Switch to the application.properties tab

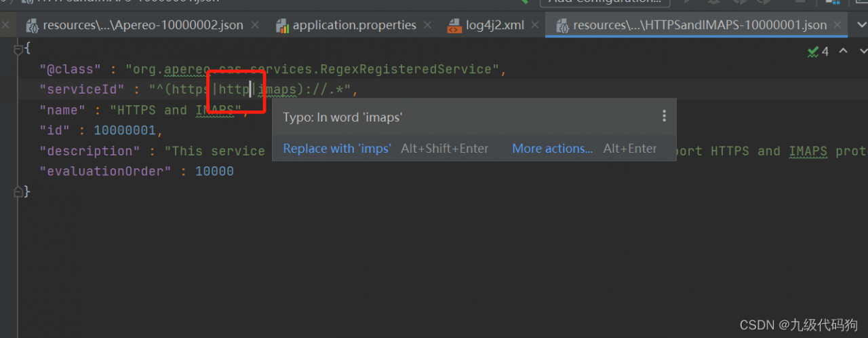tap(354, 26)
